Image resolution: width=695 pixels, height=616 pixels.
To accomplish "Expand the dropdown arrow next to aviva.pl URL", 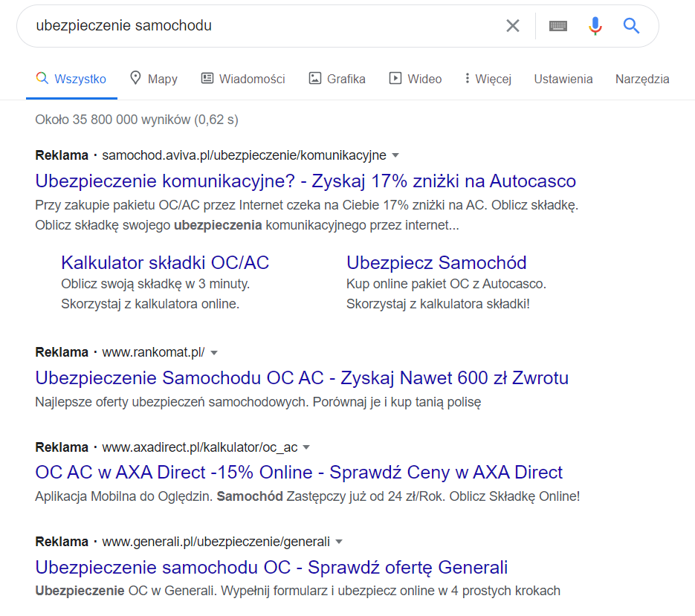I will [x=395, y=155].
